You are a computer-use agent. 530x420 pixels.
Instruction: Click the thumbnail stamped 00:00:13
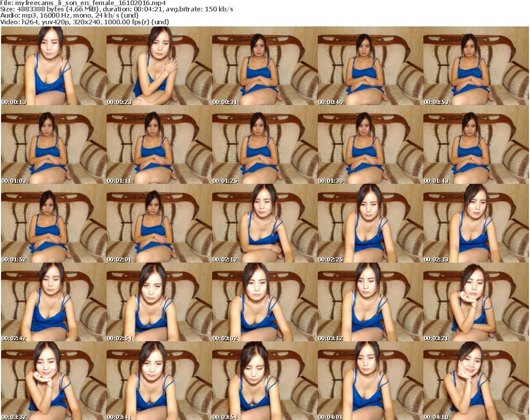click(x=54, y=66)
